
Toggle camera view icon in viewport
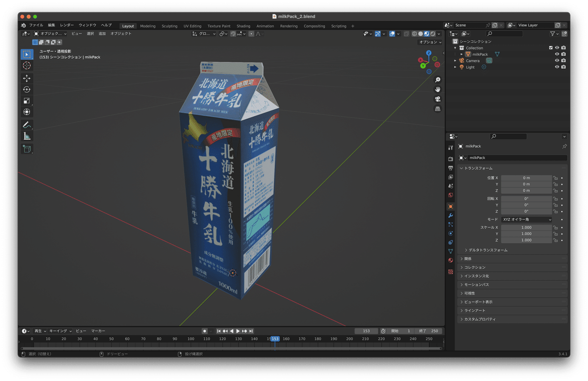coord(438,99)
